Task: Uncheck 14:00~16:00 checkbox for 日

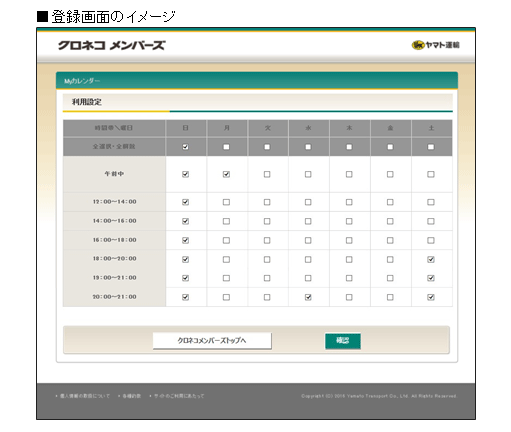Action: coord(185,221)
